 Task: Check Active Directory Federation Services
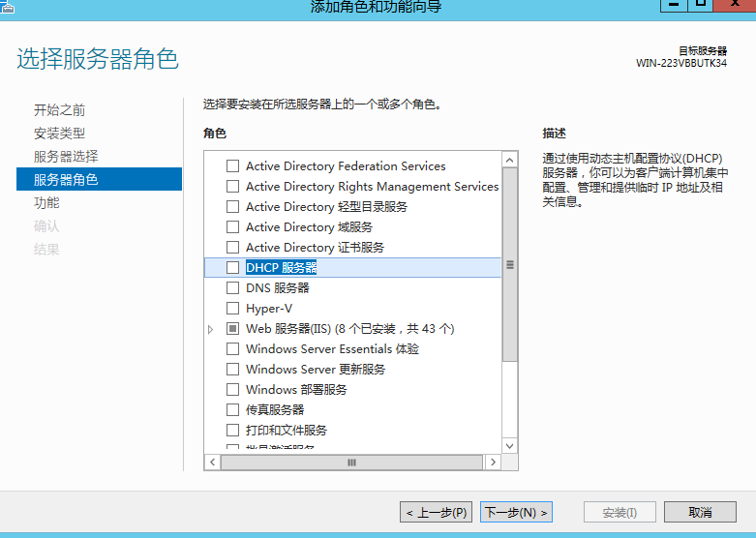tap(232, 165)
